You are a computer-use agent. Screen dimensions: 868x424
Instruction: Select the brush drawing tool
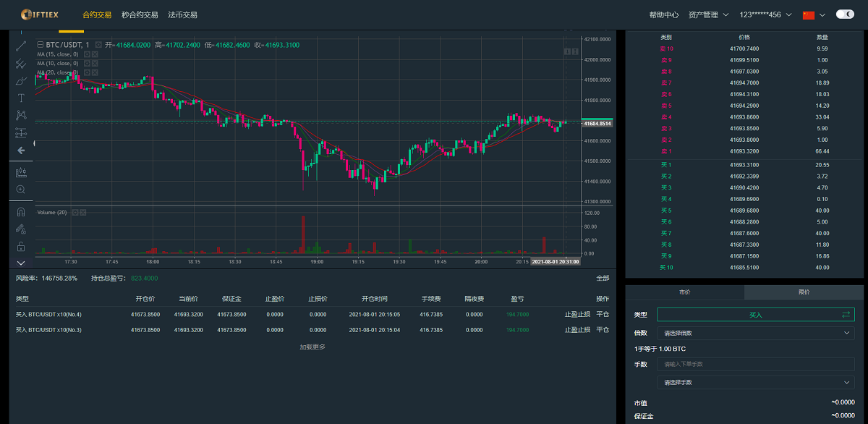(x=20, y=80)
